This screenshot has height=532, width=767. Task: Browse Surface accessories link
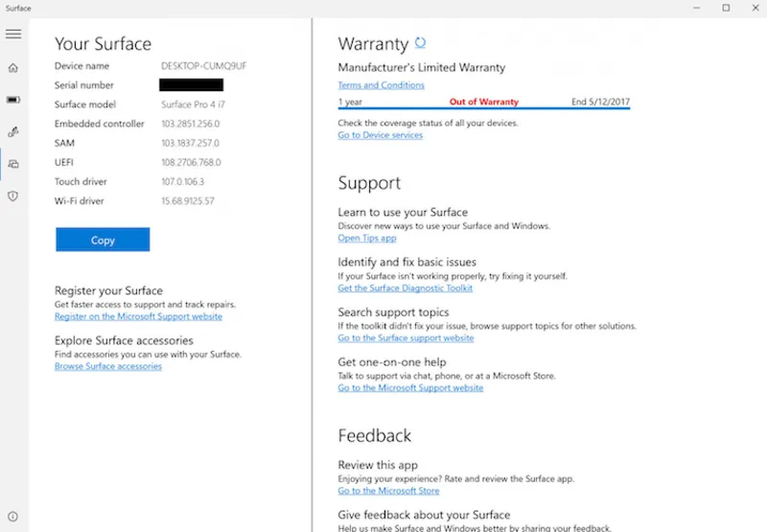pos(108,366)
